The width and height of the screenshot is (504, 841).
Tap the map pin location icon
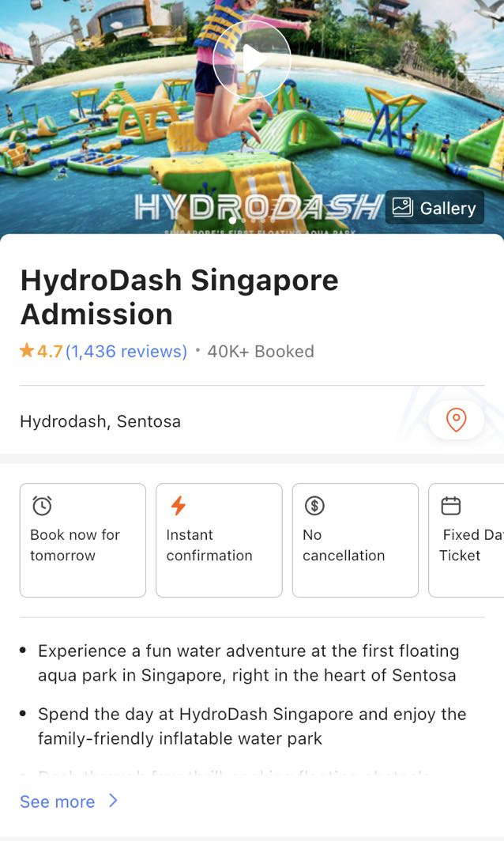tap(457, 420)
